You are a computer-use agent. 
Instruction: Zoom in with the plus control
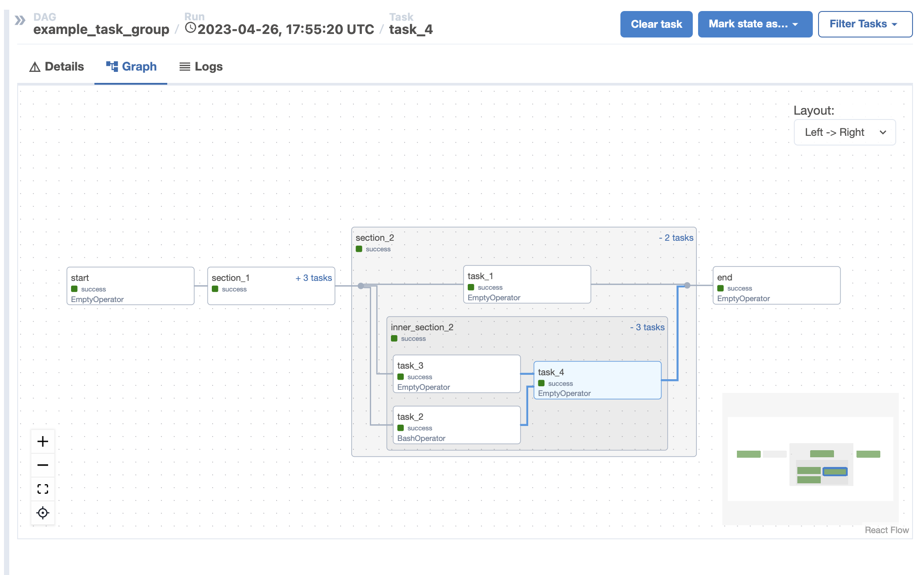click(x=43, y=441)
